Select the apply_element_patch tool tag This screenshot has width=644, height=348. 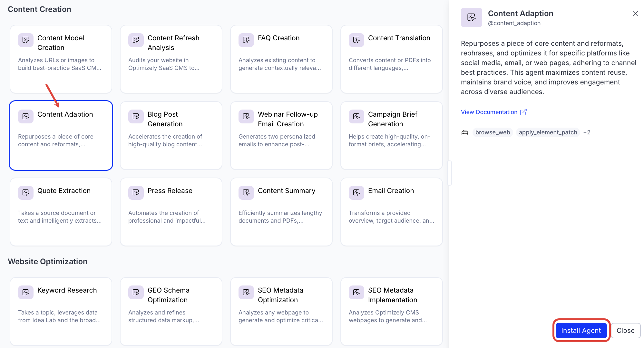point(548,132)
